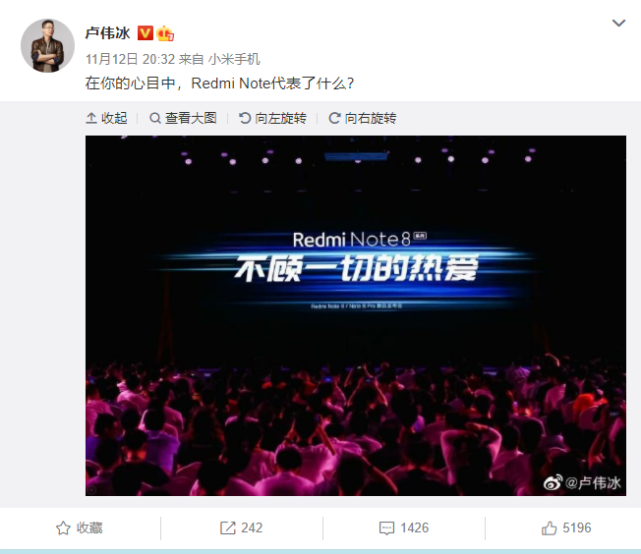
Task: Open comments via speech bubble 1426
Action: (403, 528)
